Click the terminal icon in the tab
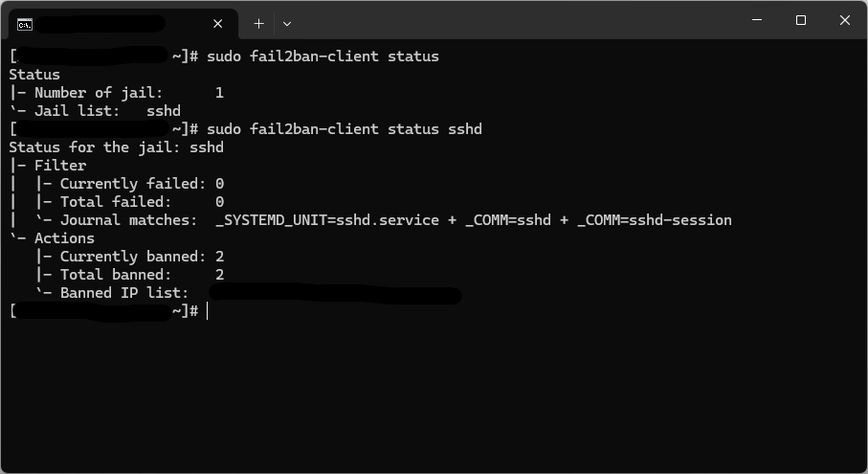The height and width of the screenshot is (474, 868). point(25,23)
